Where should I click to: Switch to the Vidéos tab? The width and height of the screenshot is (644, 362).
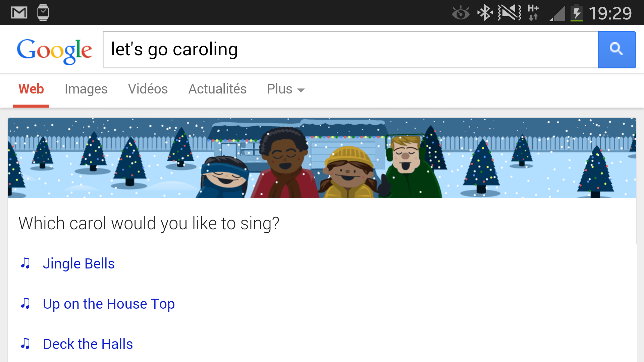click(148, 89)
